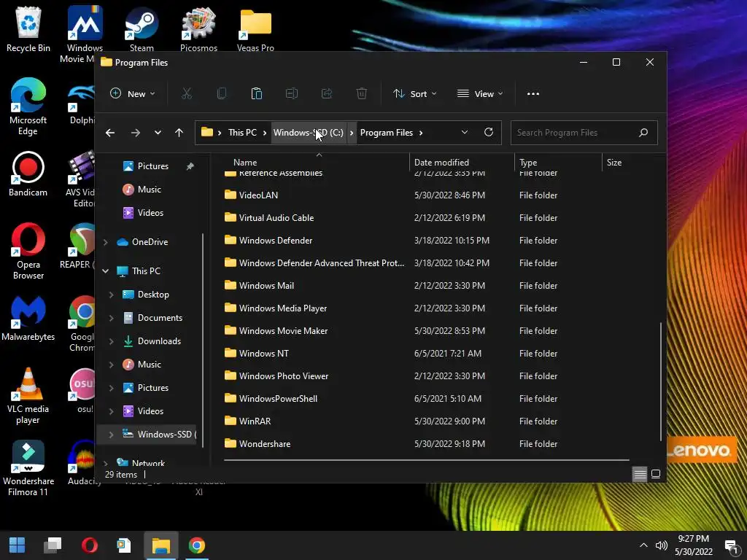Click the search magnifier icon
Viewport: 747px width, 560px height.
643,133
